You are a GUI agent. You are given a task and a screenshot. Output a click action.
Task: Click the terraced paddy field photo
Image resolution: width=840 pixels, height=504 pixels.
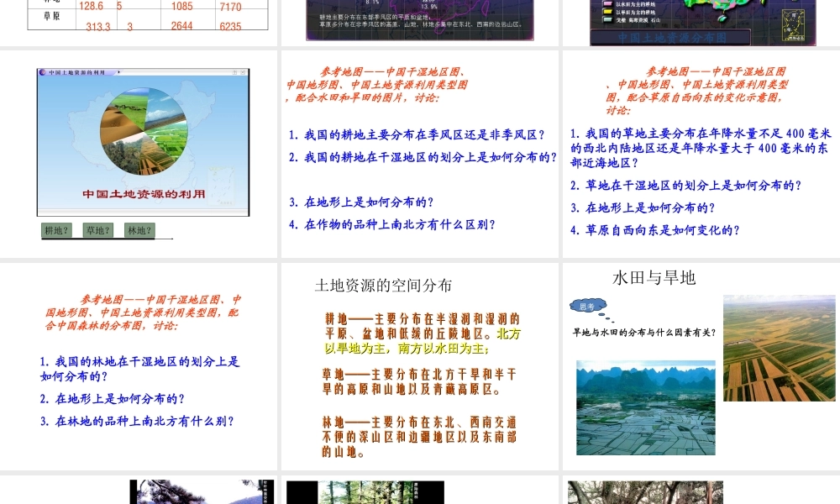[x=645, y=407]
